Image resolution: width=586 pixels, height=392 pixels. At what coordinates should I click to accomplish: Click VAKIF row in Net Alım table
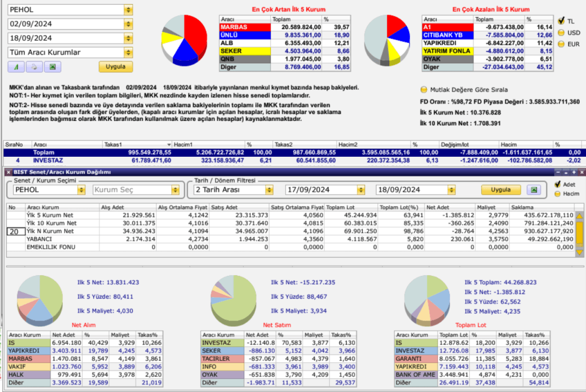pyautogui.click(x=85, y=367)
